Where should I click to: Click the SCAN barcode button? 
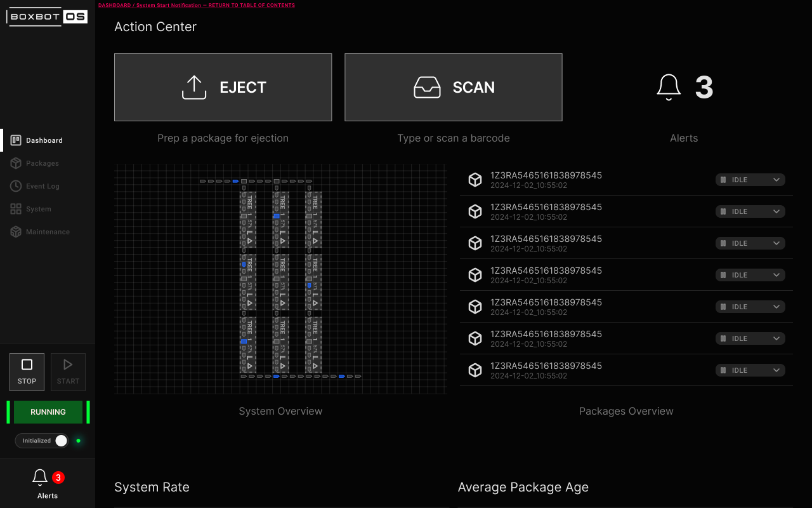tap(453, 87)
